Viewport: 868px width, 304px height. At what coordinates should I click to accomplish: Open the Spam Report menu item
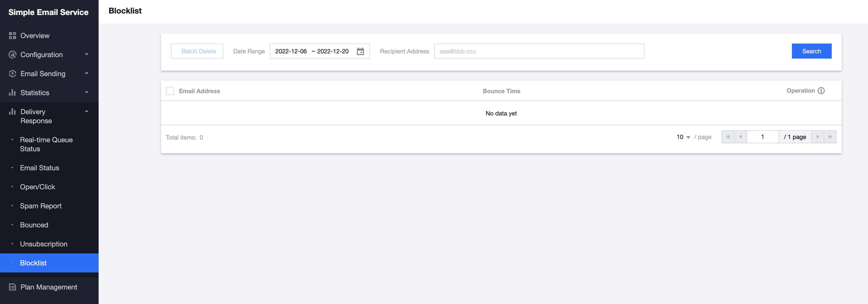(41, 206)
